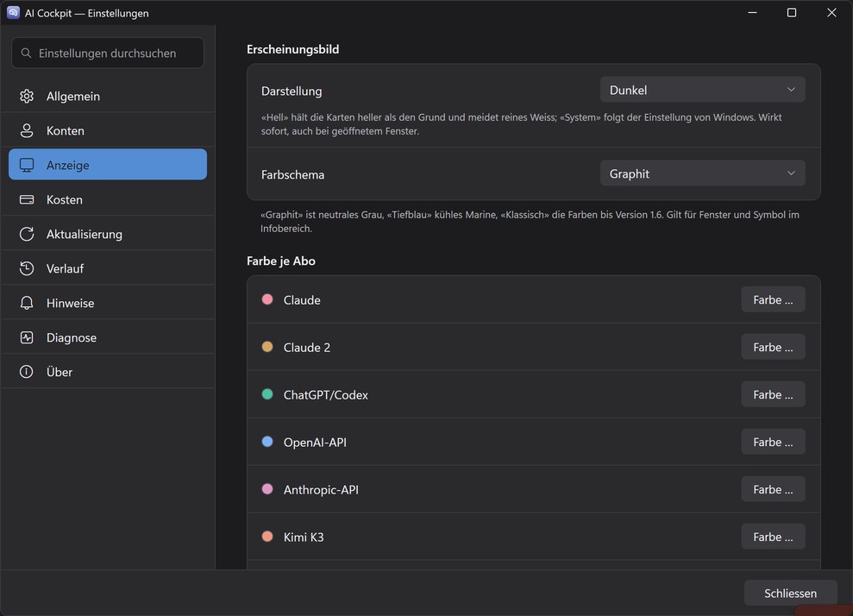Click the person icon beside Konten
Viewport: 853px width, 616px height.
pos(27,130)
